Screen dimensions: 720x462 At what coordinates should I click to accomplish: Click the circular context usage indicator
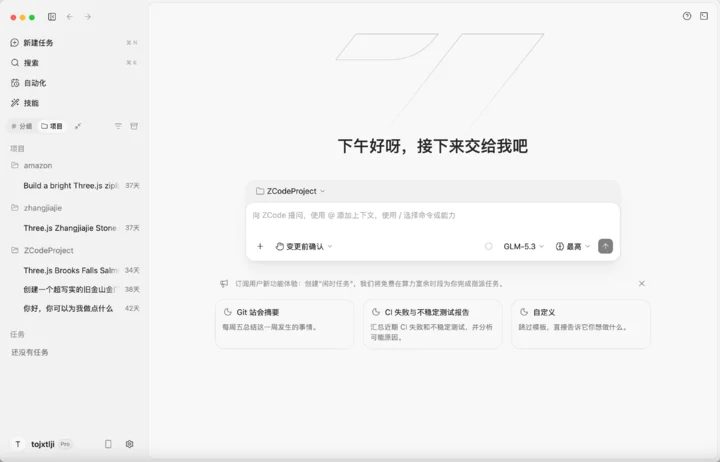489,247
